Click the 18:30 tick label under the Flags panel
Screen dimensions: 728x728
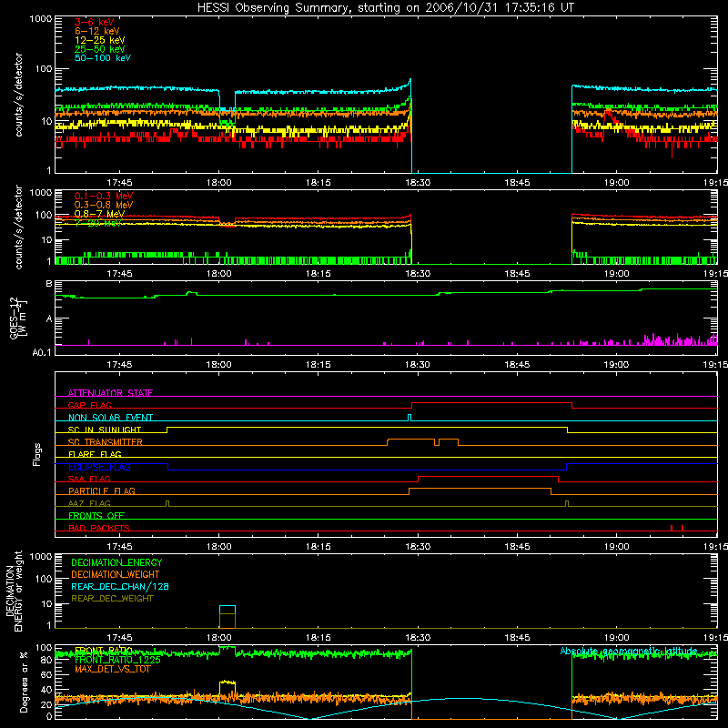[x=418, y=546]
